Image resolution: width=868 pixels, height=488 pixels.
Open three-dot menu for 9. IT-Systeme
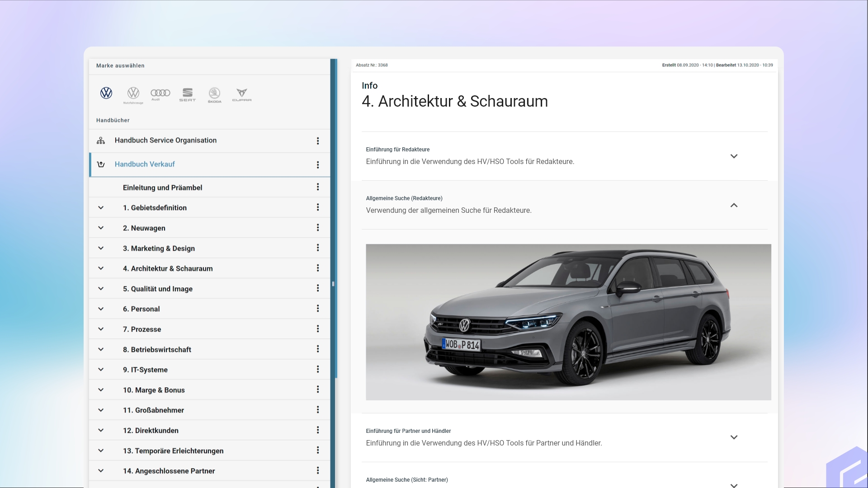tap(318, 369)
